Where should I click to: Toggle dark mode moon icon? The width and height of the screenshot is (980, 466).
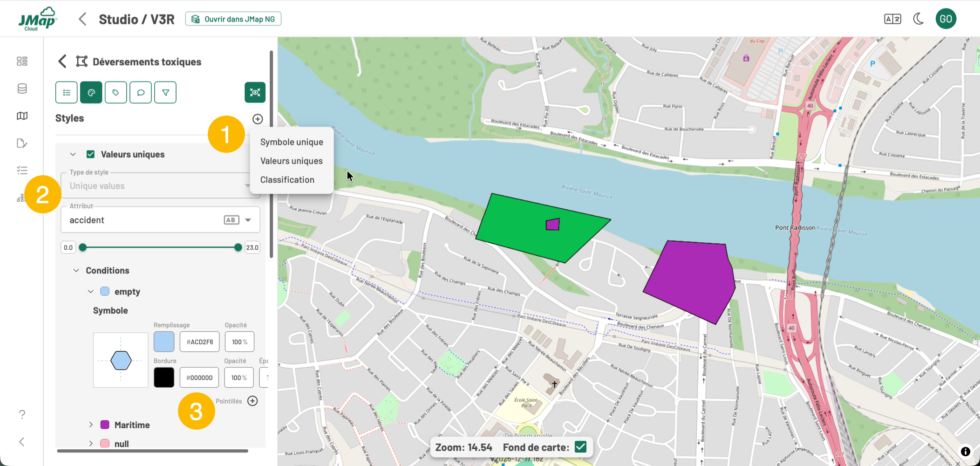pos(918,19)
